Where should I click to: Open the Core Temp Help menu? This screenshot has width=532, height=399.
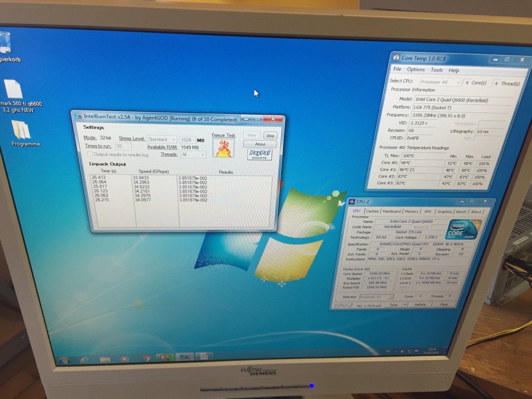(x=454, y=70)
